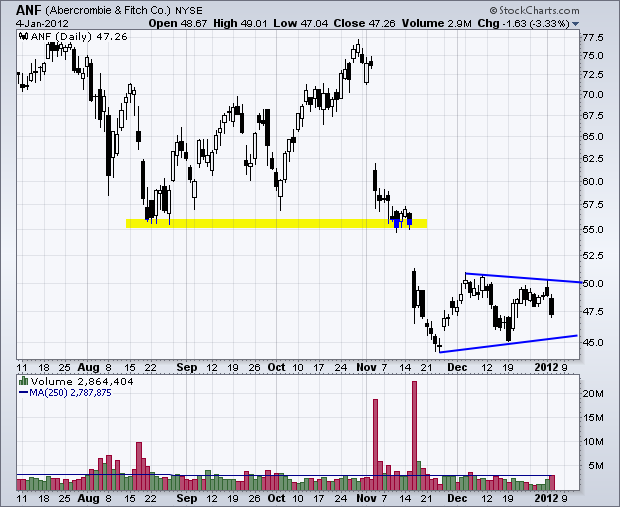The width and height of the screenshot is (620, 507).
Task: Click the Aug label on price chart axis
Action: coord(88,367)
